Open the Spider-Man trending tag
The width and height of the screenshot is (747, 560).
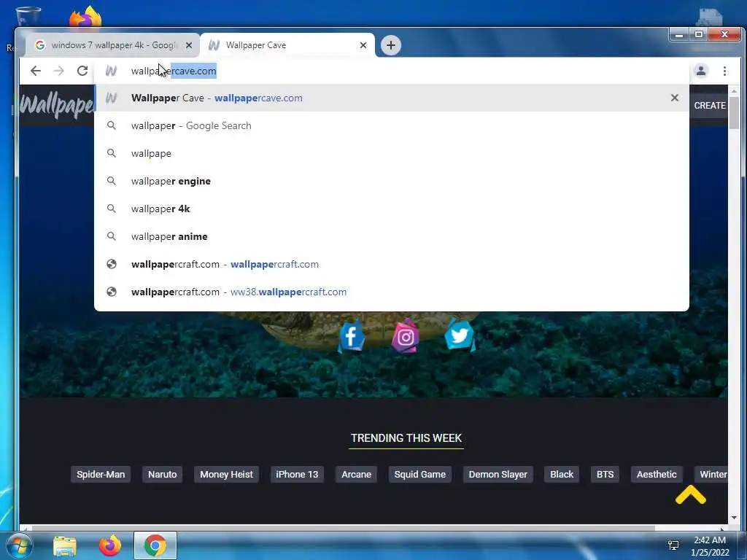point(101,474)
